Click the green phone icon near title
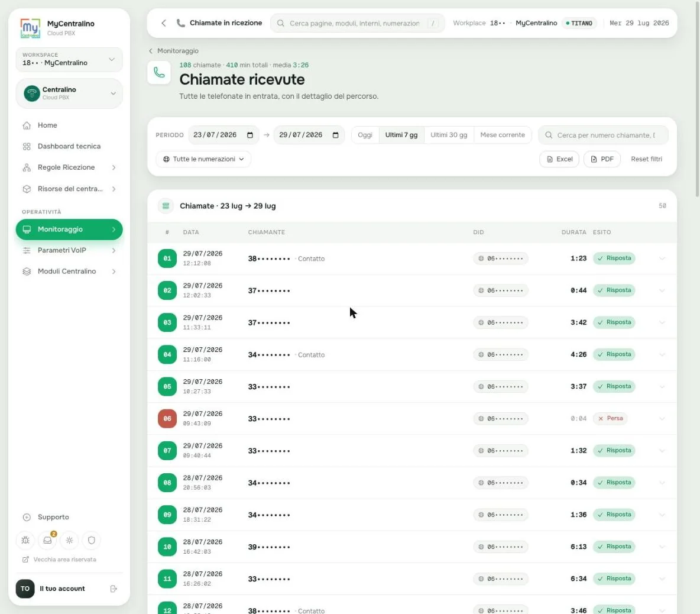This screenshot has width=700, height=614. click(159, 72)
